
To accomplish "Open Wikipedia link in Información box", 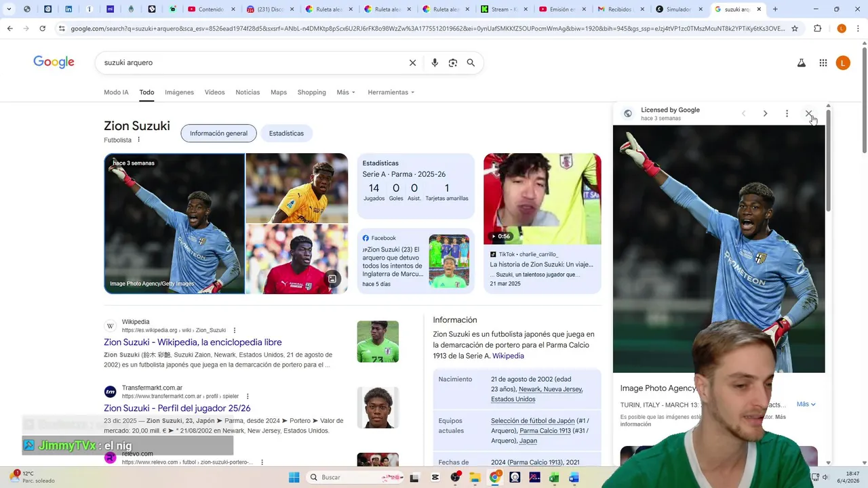I will tap(508, 356).
